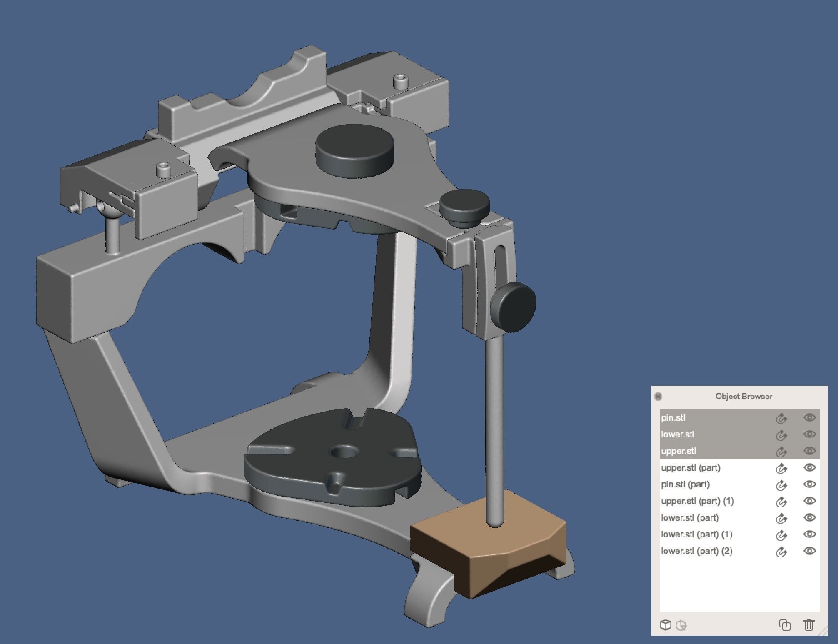Toggle visibility of upper.stl (part)
This screenshot has height=644, width=838.
[809, 467]
